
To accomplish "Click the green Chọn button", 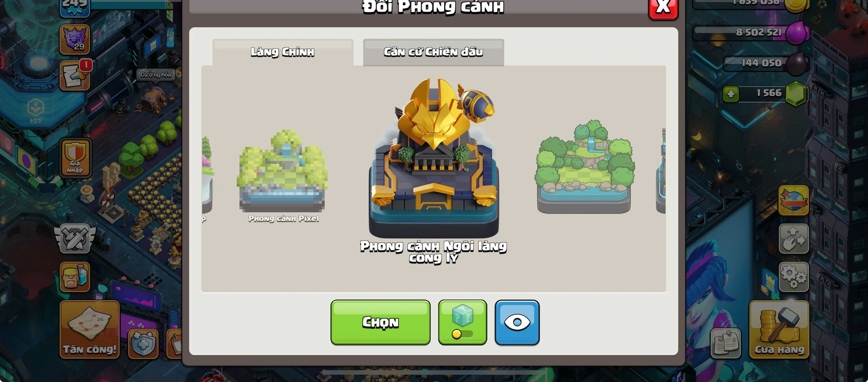I will (380, 322).
